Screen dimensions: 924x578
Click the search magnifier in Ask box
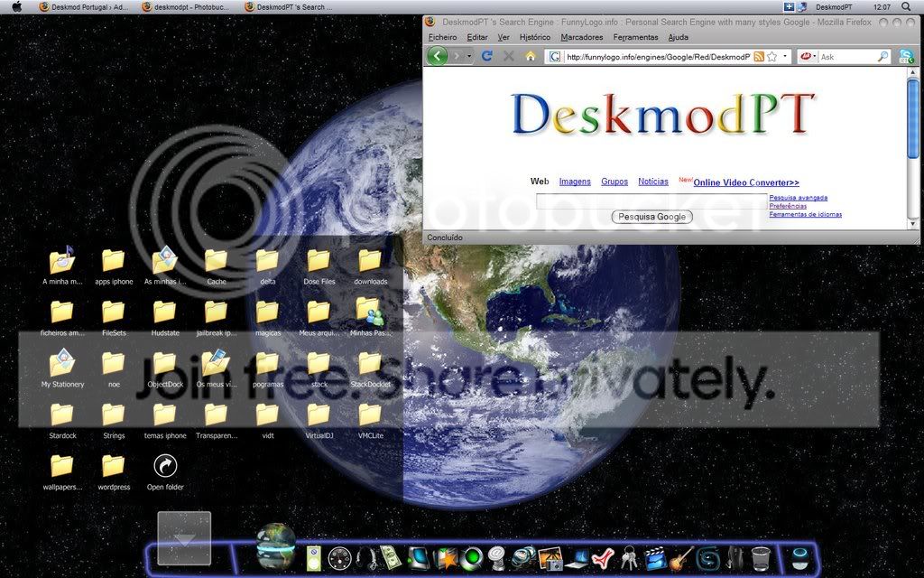(882, 57)
